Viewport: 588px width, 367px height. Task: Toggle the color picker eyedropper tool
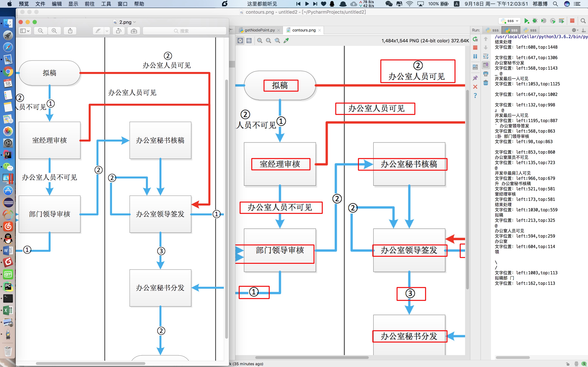(x=286, y=41)
